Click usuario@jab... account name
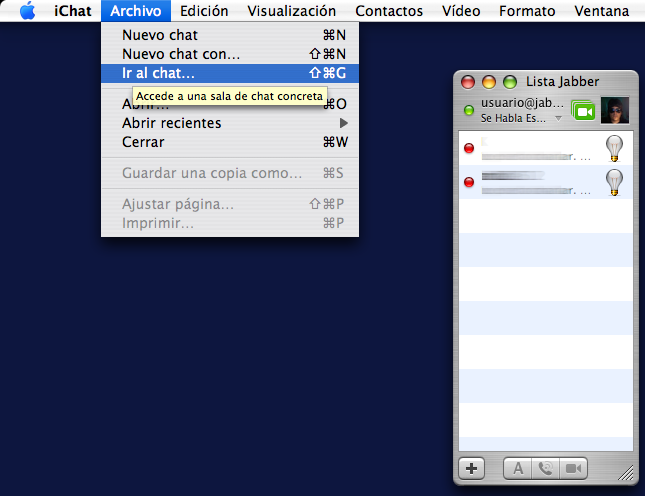The image size is (645, 496). [522, 102]
